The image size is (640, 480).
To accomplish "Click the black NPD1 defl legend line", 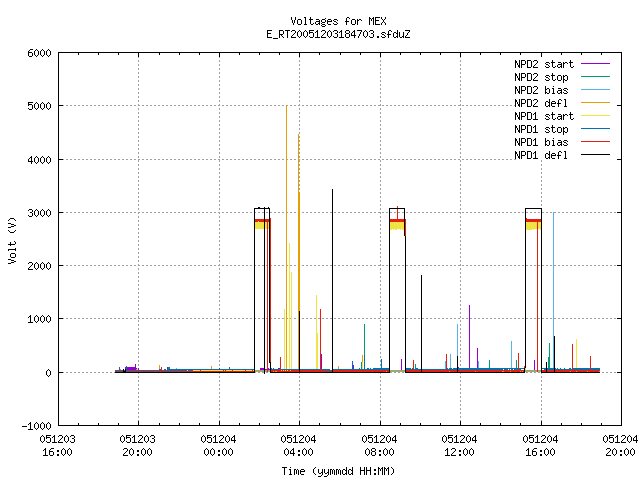I will (x=596, y=155).
